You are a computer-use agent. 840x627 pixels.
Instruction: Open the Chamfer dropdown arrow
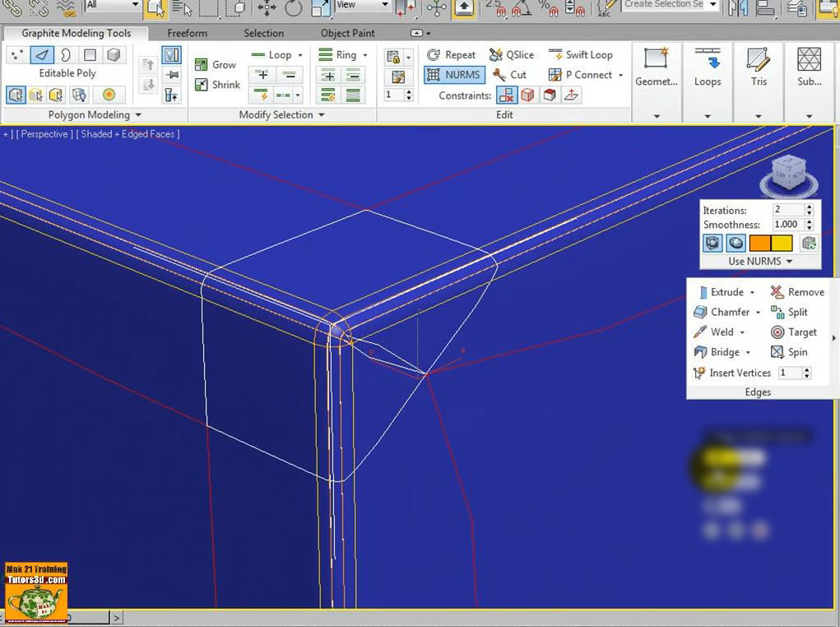[758, 313]
